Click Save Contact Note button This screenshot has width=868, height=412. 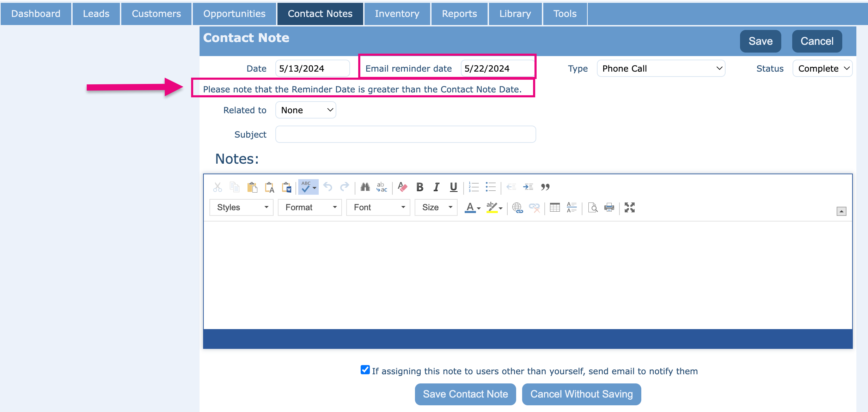465,394
